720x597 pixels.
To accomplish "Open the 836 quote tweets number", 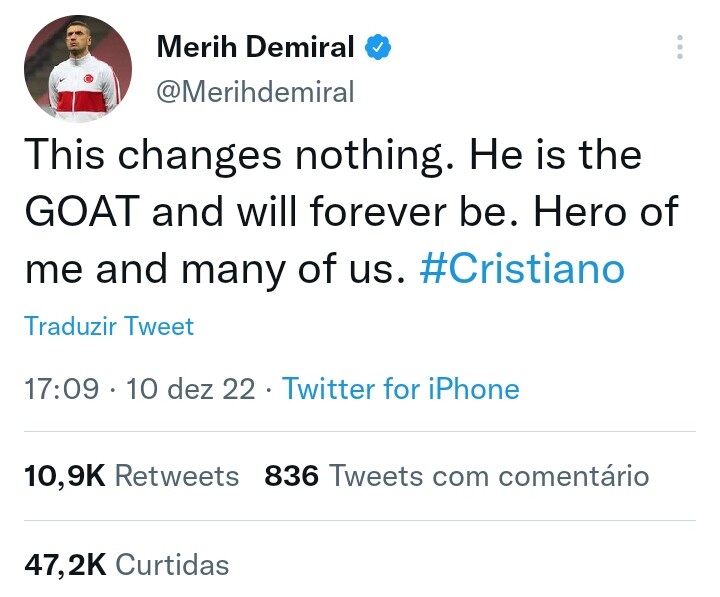I will (291, 476).
